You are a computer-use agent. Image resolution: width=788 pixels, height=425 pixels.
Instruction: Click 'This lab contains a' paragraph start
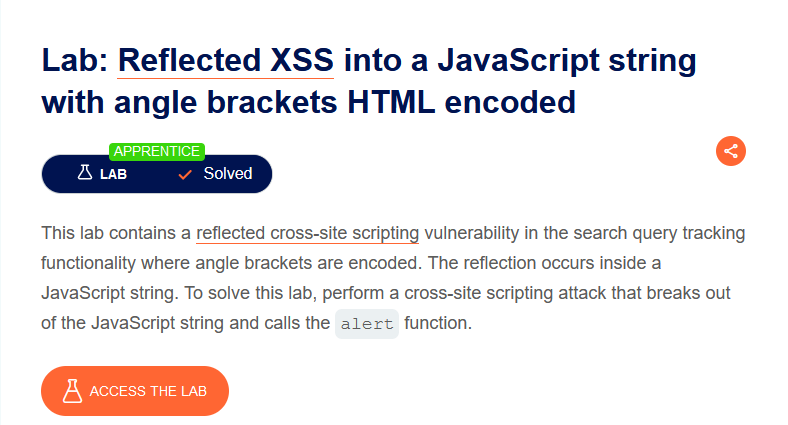point(116,234)
